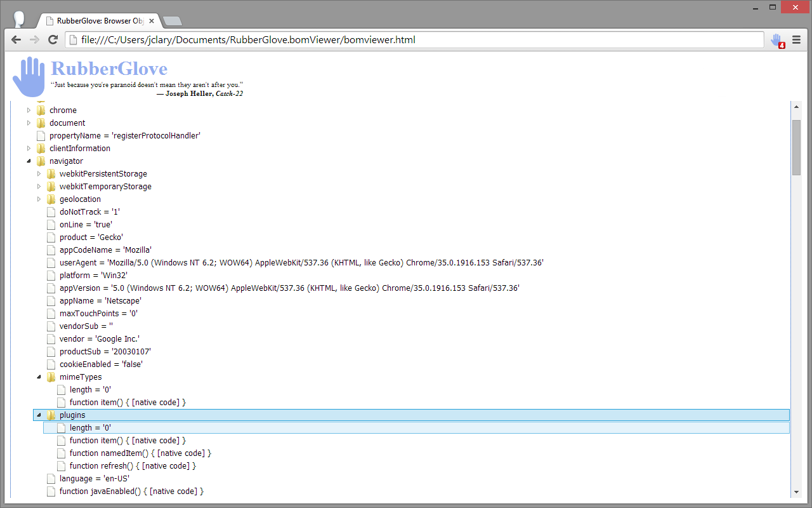Select the function refresh() row
812x508 pixels.
133,466
